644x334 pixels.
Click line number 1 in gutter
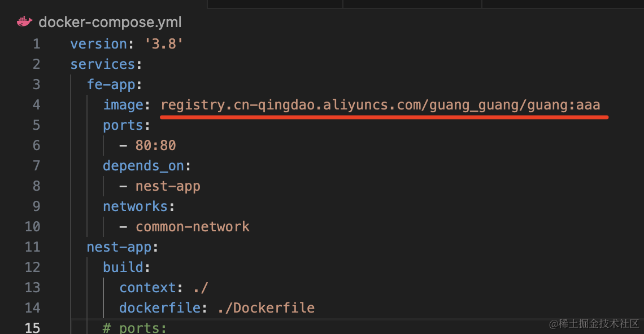37,44
